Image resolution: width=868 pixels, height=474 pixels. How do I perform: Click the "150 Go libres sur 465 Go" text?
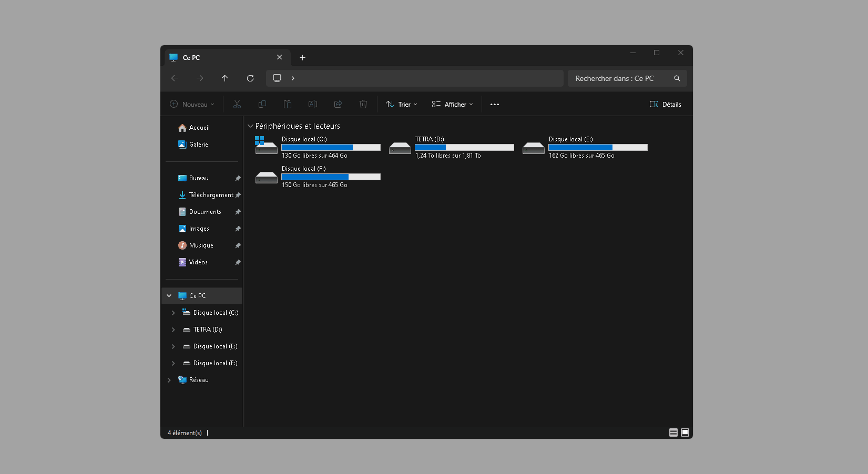coord(314,185)
